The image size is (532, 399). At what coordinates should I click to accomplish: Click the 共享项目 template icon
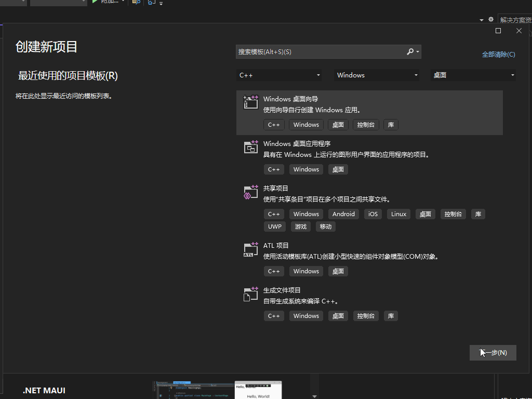251,192
